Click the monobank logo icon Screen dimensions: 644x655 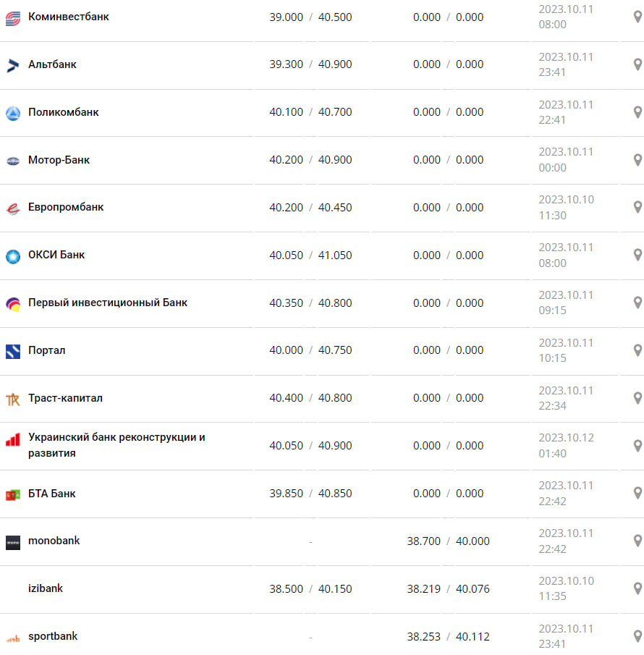coord(13,542)
